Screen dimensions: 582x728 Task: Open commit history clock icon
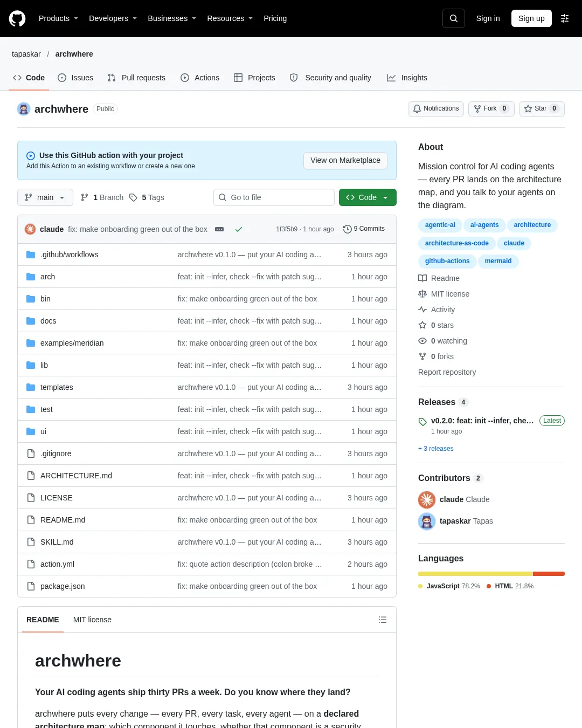point(348,229)
